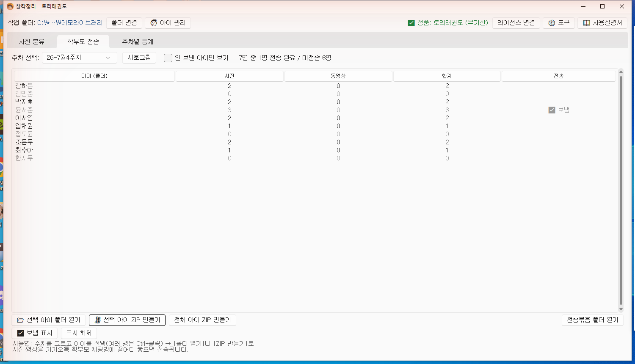Click 전체 아이 ZIP 만들기 button
635x364 pixels.
click(x=202, y=320)
